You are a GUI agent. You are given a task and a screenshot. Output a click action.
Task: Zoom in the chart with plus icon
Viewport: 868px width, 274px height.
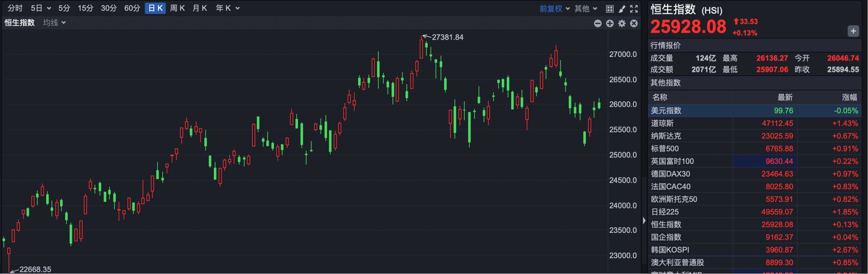point(610,24)
